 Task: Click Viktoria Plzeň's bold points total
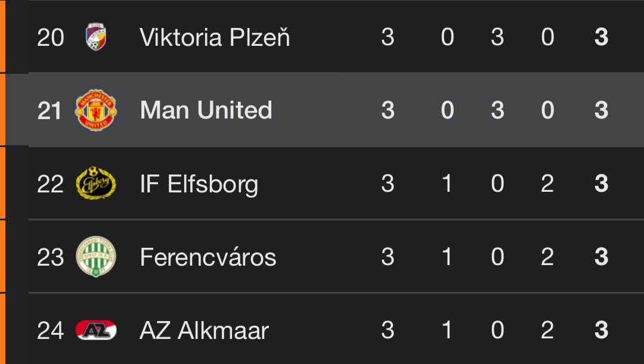601,37
